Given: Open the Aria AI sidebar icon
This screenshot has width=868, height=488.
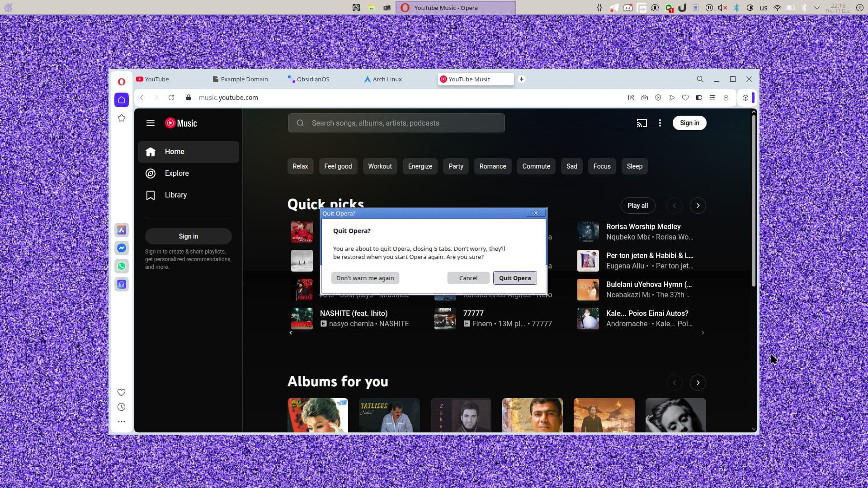Looking at the screenshot, I should (x=121, y=230).
